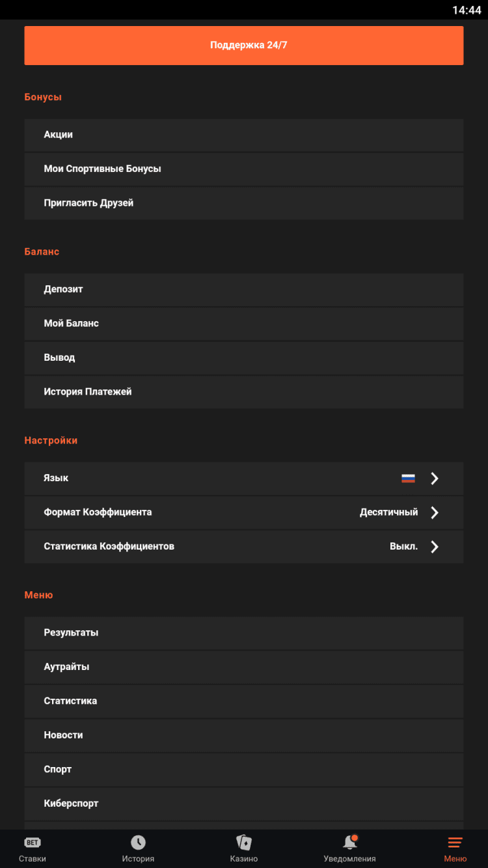
Task: Open the Казино cards icon
Action: tap(244, 843)
